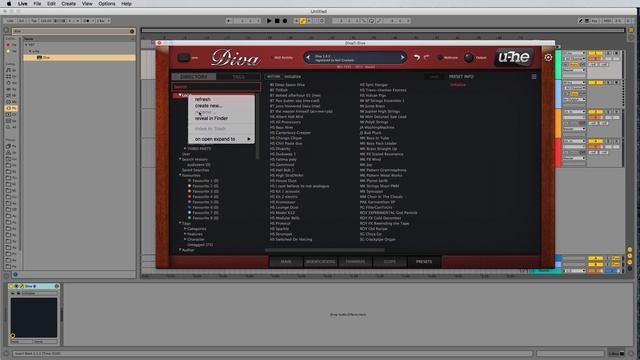Open the preset browser hamburger menu
640x360 pixels.
534,77
